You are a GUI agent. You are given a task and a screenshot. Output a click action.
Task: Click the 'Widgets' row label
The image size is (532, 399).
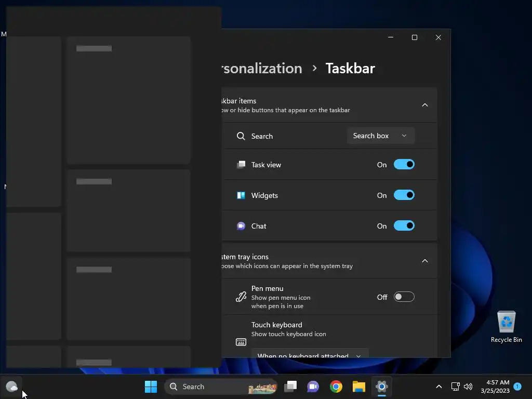point(264,195)
